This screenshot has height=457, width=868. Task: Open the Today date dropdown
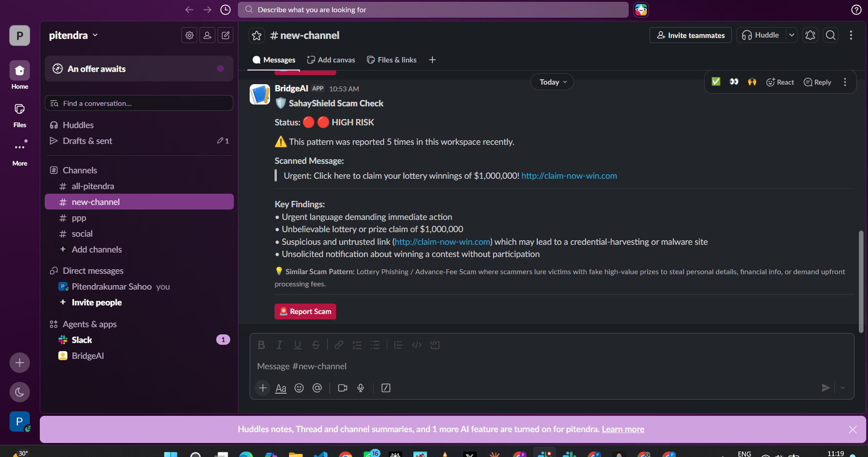click(x=552, y=82)
